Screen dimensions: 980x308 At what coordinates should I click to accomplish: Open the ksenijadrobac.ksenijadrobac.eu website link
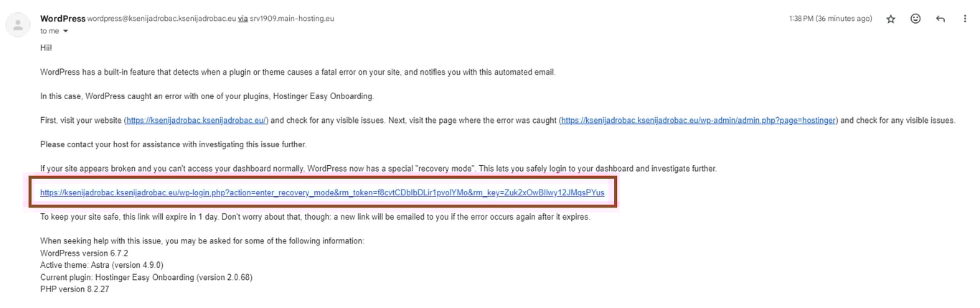197,121
